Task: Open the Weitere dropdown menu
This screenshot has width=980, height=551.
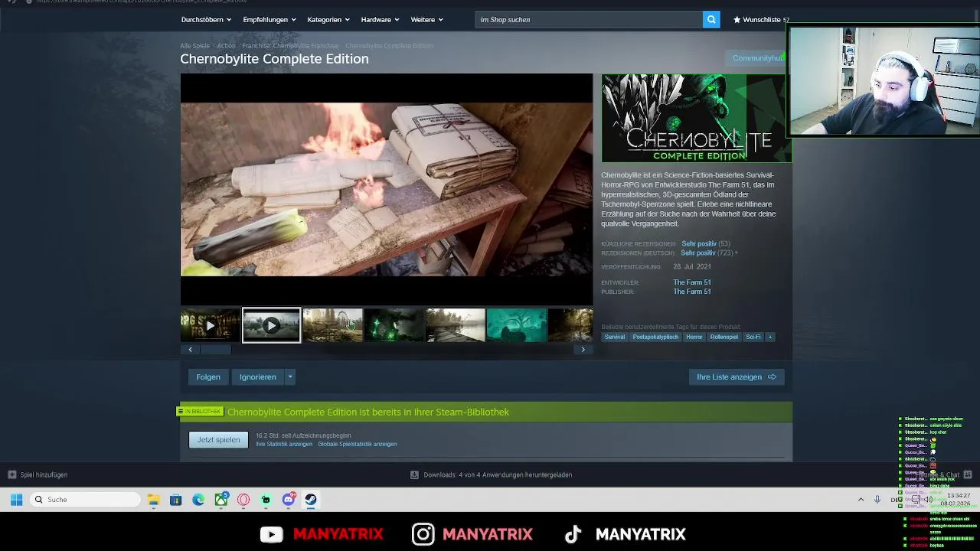Action: point(426,20)
